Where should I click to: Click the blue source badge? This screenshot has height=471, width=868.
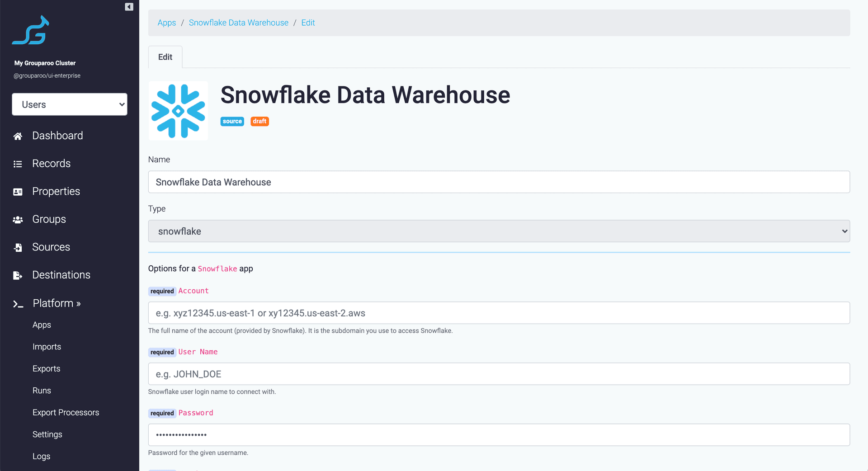click(x=232, y=121)
